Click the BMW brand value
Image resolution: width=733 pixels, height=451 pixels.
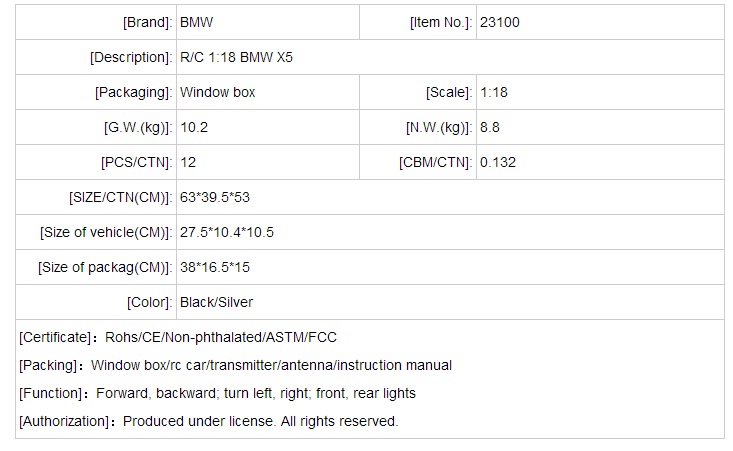(196, 22)
